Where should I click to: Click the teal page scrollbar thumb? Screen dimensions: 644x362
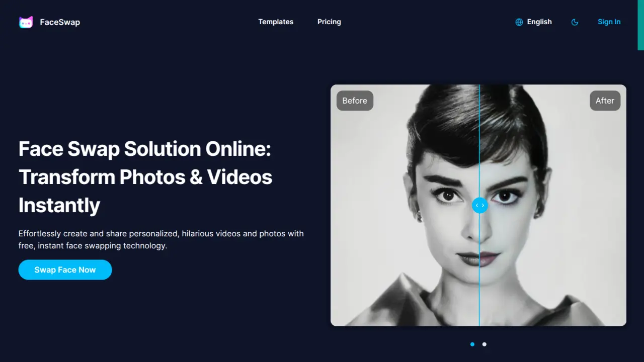click(x=640, y=25)
